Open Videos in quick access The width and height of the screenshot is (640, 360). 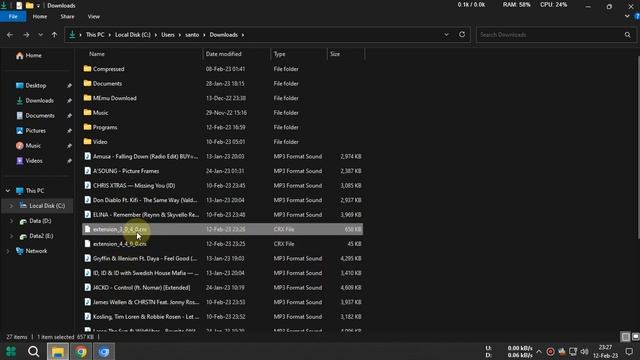tap(34, 161)
